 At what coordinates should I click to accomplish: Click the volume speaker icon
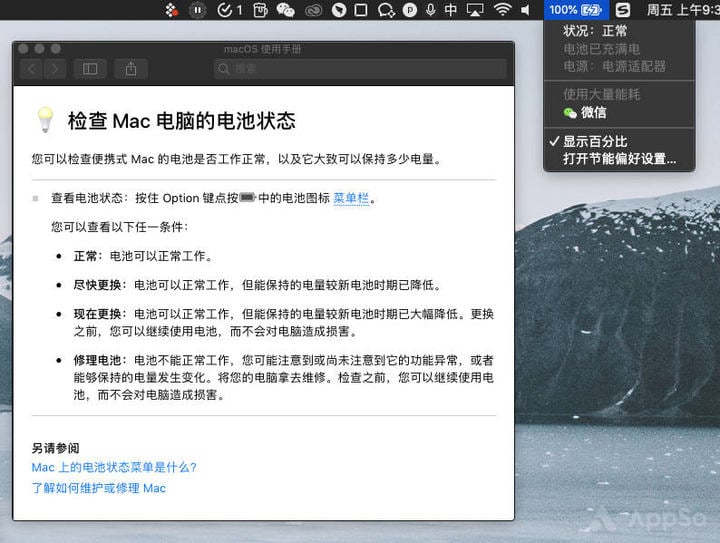point(525,10)
